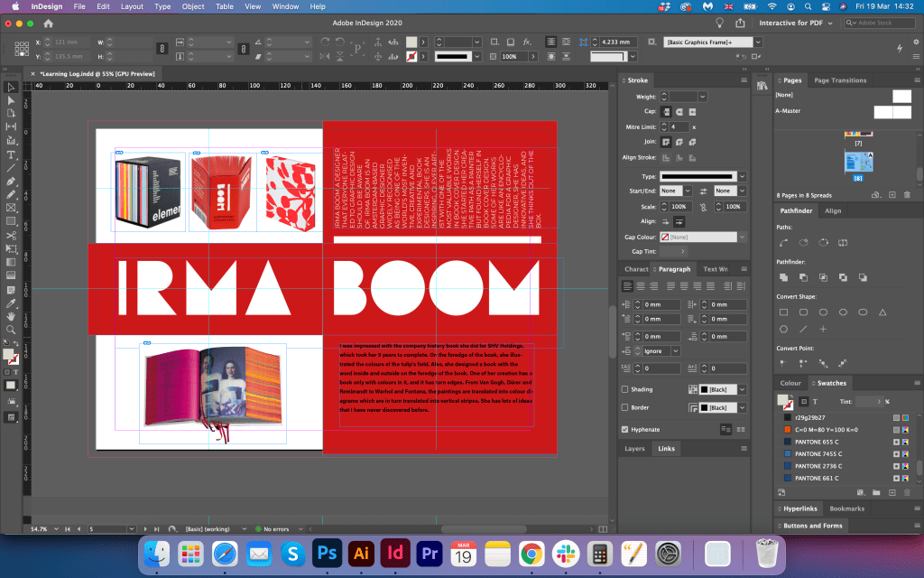Switch to the Align tab
924x578 pixels.
point(833,210)
